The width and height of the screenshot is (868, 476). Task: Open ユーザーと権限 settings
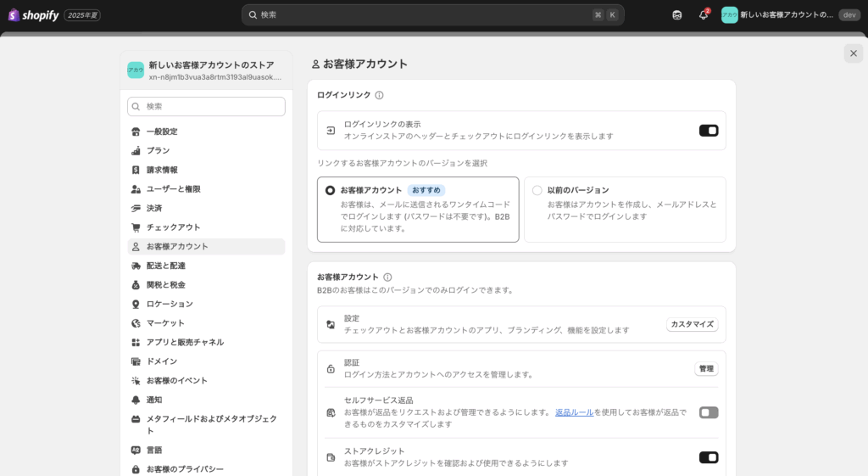tap(206, 189)
